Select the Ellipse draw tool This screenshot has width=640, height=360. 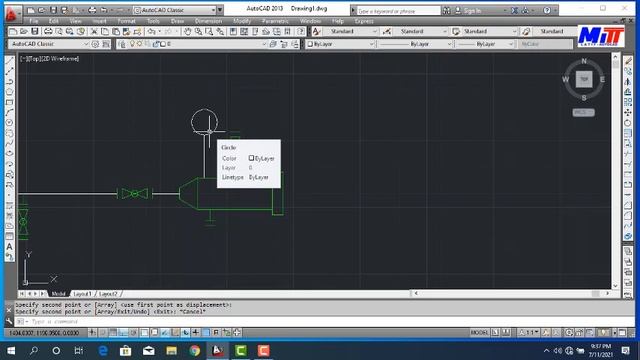(x=9, y=154)
